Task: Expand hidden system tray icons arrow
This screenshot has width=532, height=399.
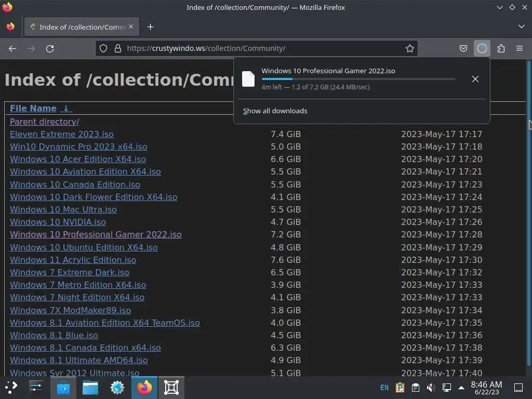Action: pyautogui.click(x=461, y=387)
